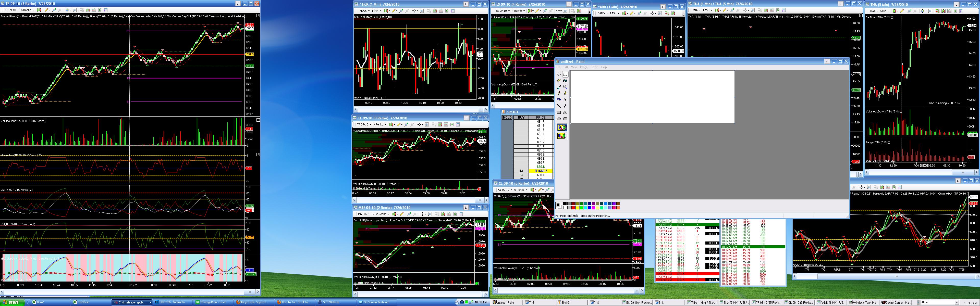
Task: Select the Ellipse shape tool in Paint
Action: tap(559, 119)
